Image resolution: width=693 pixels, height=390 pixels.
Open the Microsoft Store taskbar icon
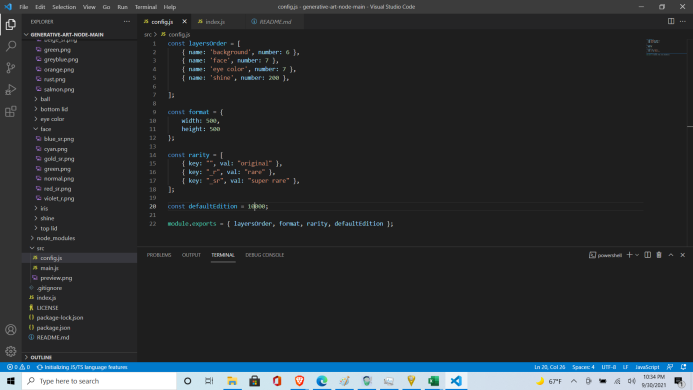pyautogui.click(x=255, y=381)
